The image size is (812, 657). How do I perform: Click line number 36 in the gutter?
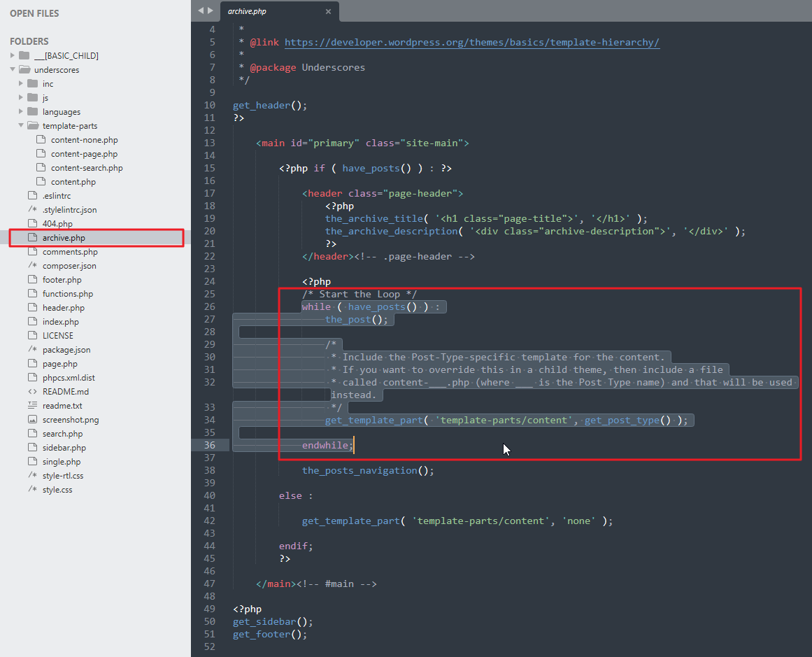(209, 445)
